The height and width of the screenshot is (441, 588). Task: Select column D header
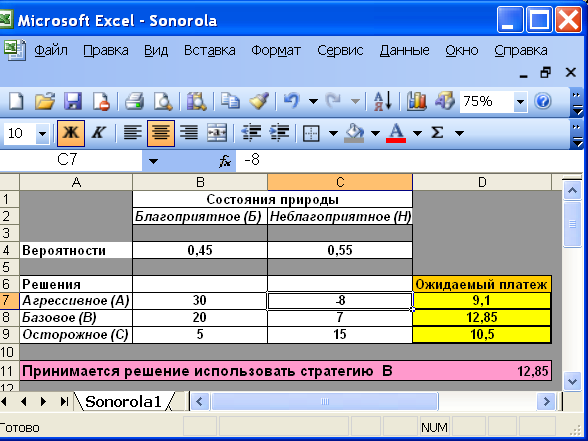[x=482, y=182]
